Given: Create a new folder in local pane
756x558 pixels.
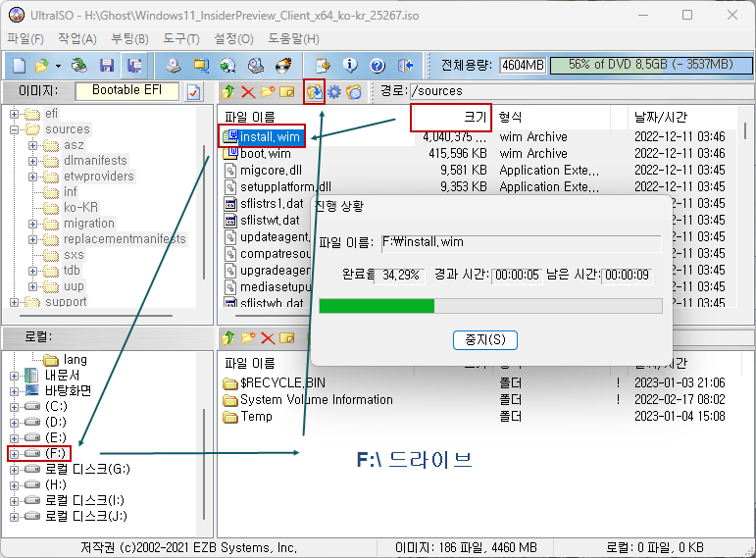Looking at the screenshot, I should (248, 338).
